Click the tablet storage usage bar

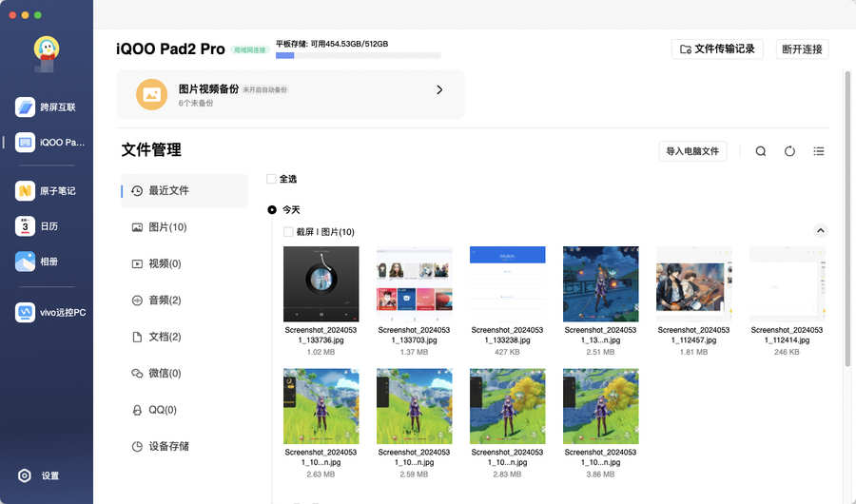[358, 56]
